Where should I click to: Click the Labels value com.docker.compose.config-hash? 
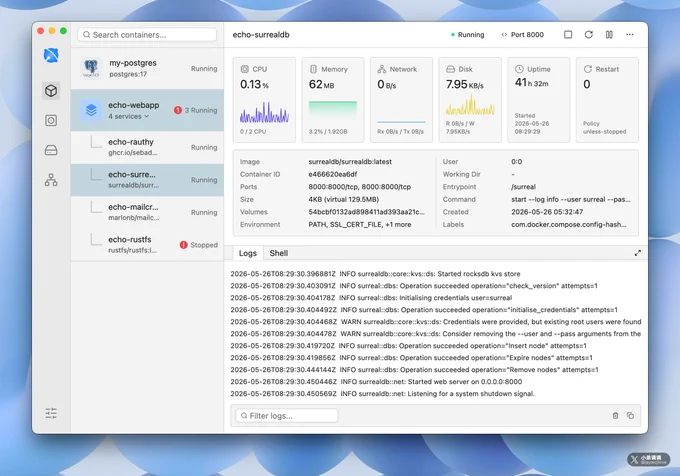[x=569, y=225]
